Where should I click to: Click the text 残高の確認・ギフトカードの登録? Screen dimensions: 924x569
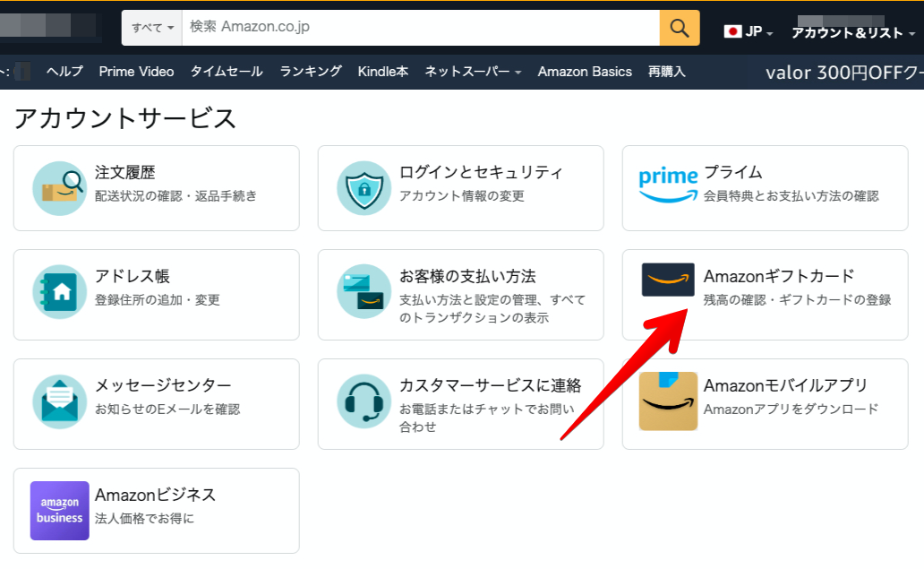point(797,299)
